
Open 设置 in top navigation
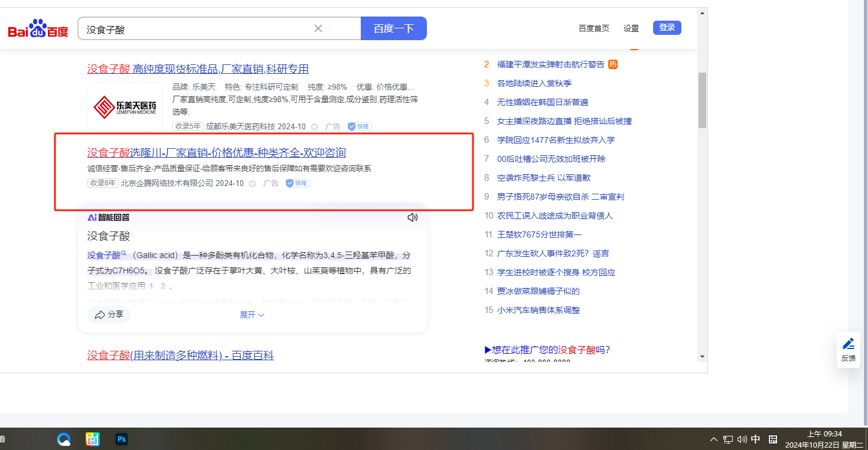tap(631, 28)
